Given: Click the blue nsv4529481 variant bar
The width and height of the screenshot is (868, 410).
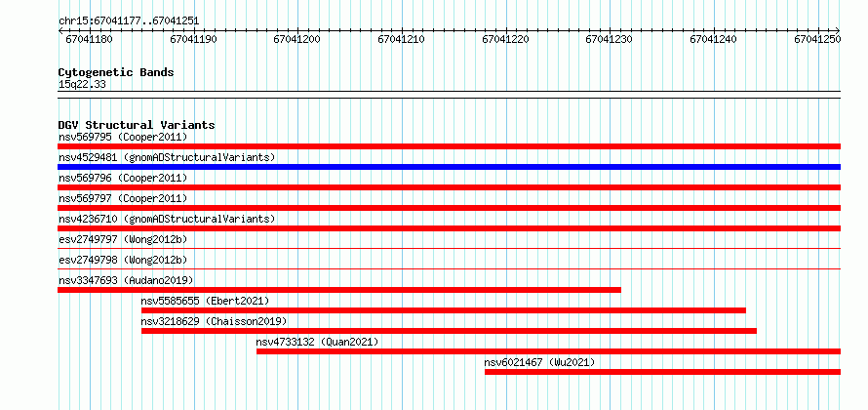Looking at the screenshot, I should coord(449,167).
